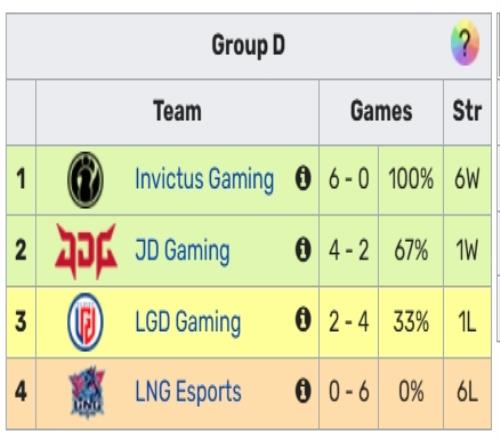Click the JD Gaming red logo
Viewport: 500px width, 440px height.
point(86,251)
